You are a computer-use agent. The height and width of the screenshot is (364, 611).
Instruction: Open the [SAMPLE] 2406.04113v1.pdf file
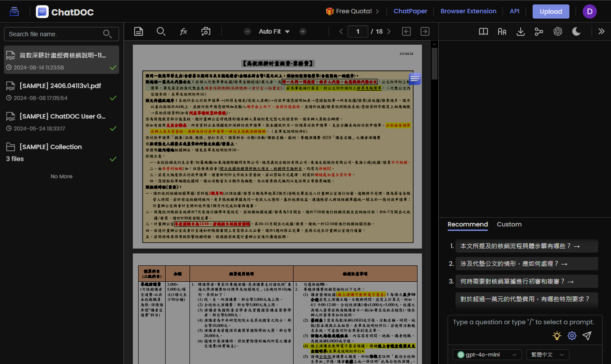point(62,90)
